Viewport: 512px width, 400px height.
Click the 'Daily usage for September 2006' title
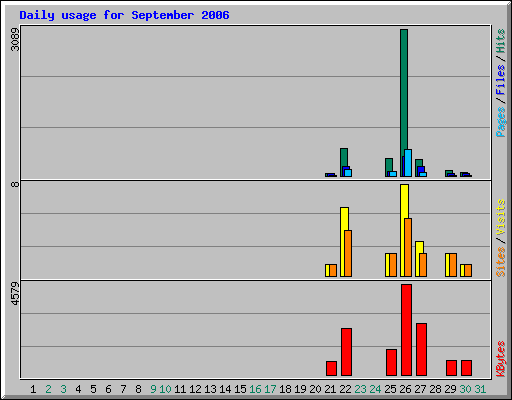[124, 15]
